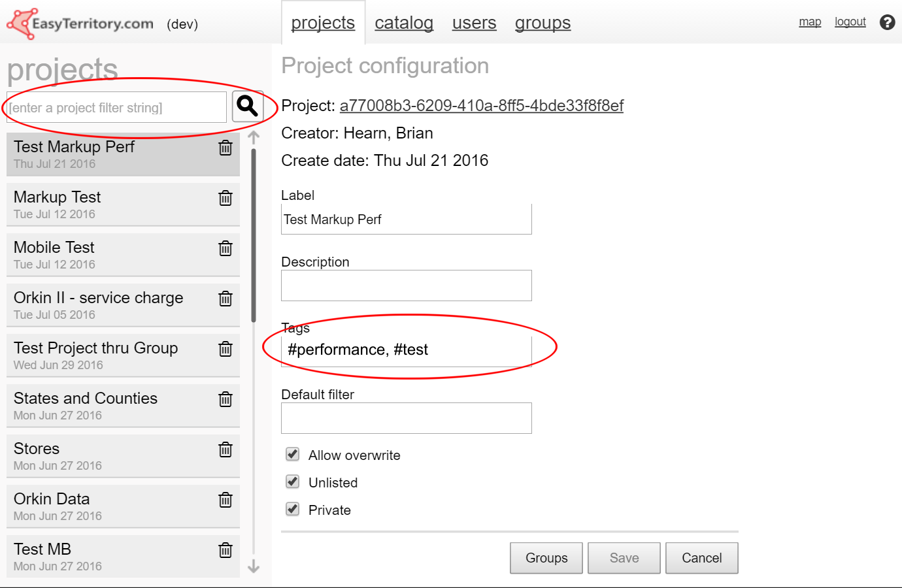Open the help question mark icon

point(887,22)
